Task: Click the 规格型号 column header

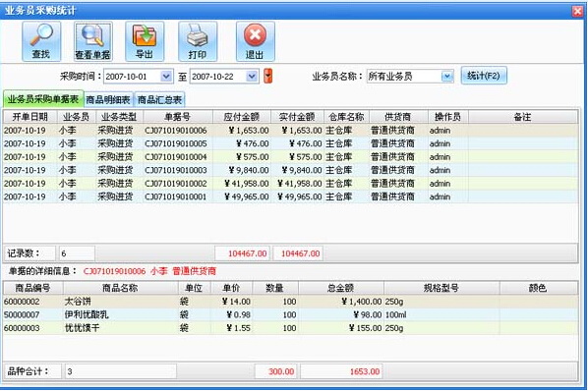Action: (x=441, y=288)
